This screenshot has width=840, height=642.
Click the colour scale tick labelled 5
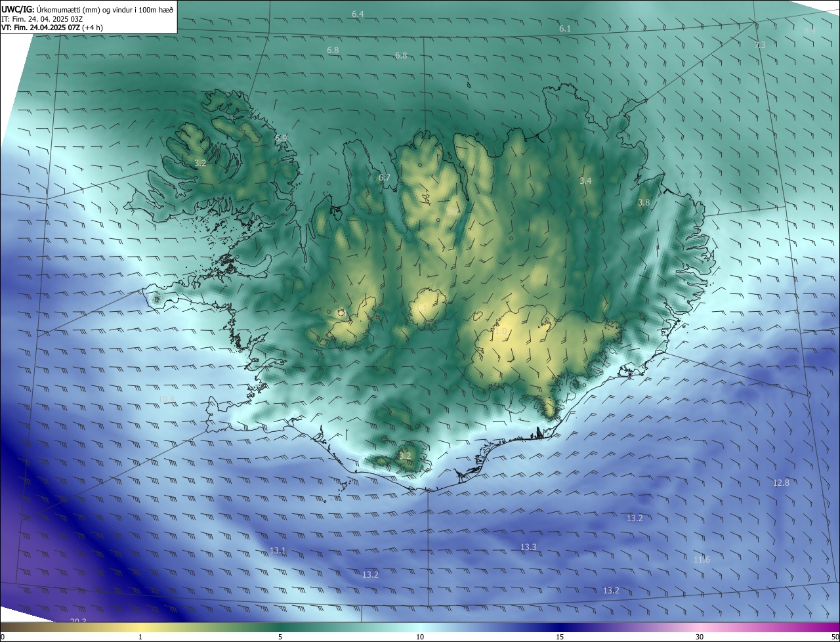tap(280, 637)
